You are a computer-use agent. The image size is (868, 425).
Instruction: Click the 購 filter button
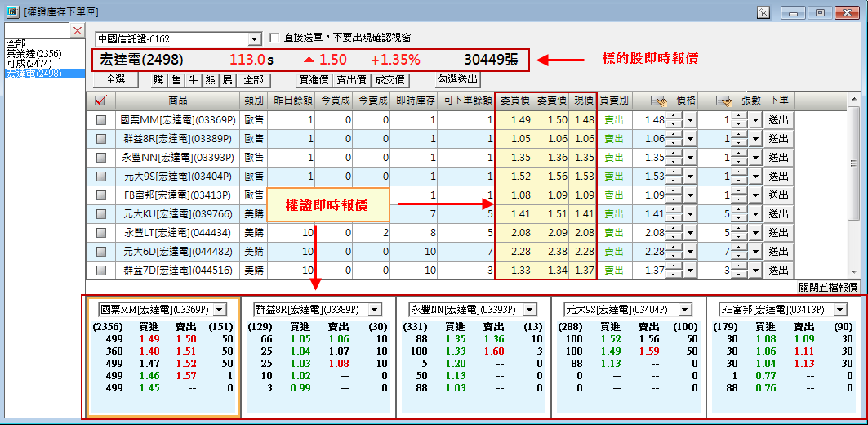click(158, 80)
